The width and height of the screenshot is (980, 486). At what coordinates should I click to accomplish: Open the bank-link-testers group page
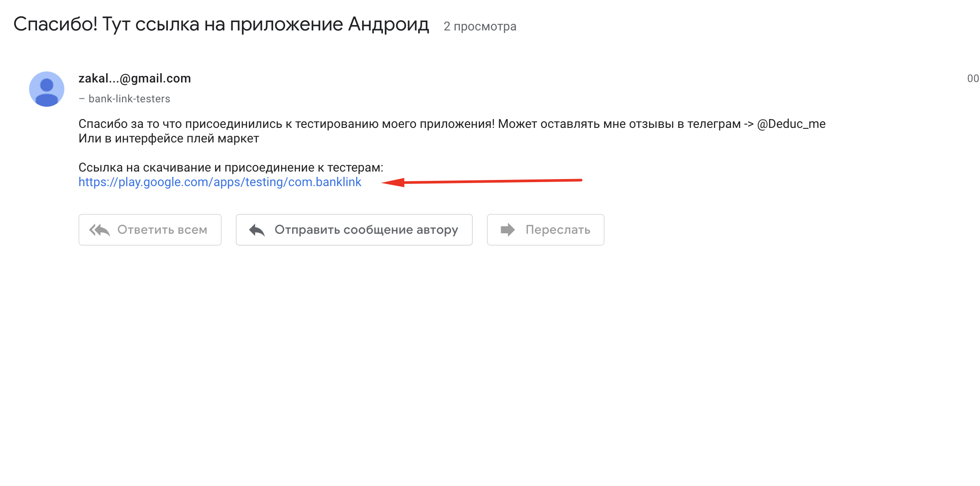click(x=129, y=98)
